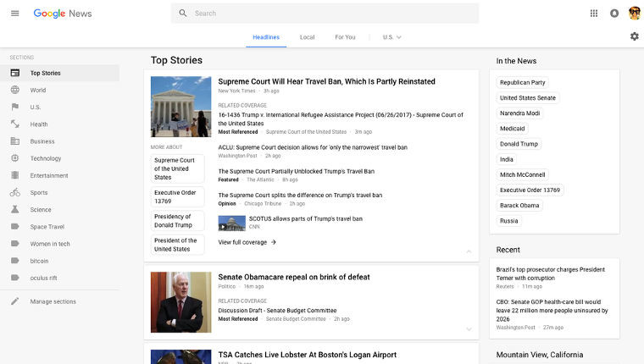This screenshot has height=364, width=644.
Task: Click Presidency of Donald Trump chip
Action: pos(177,221)
